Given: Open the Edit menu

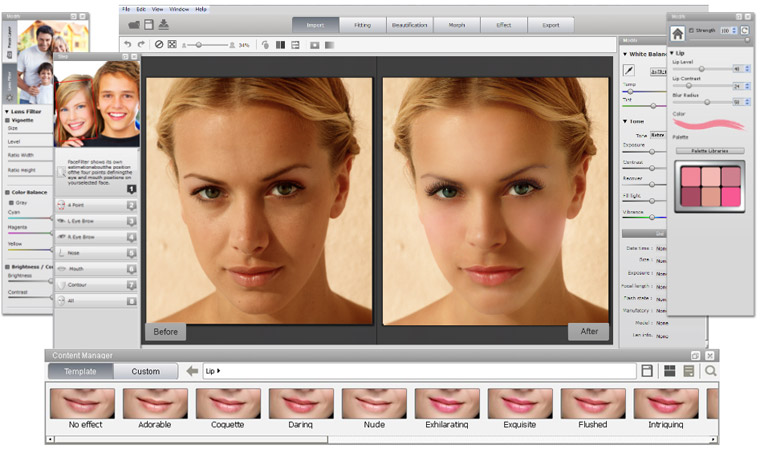Looking at the screenshot, I should click(x=142, y=8).
